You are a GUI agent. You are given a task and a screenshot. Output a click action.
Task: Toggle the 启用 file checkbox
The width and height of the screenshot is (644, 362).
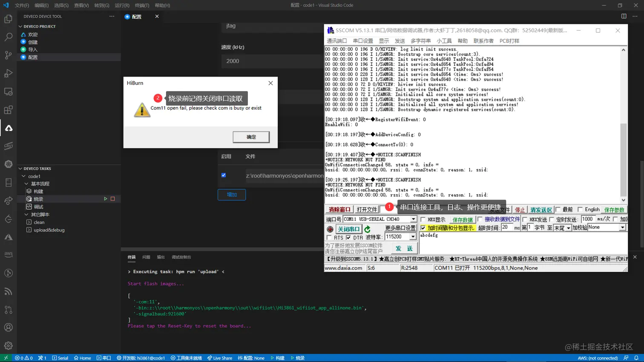224,175
